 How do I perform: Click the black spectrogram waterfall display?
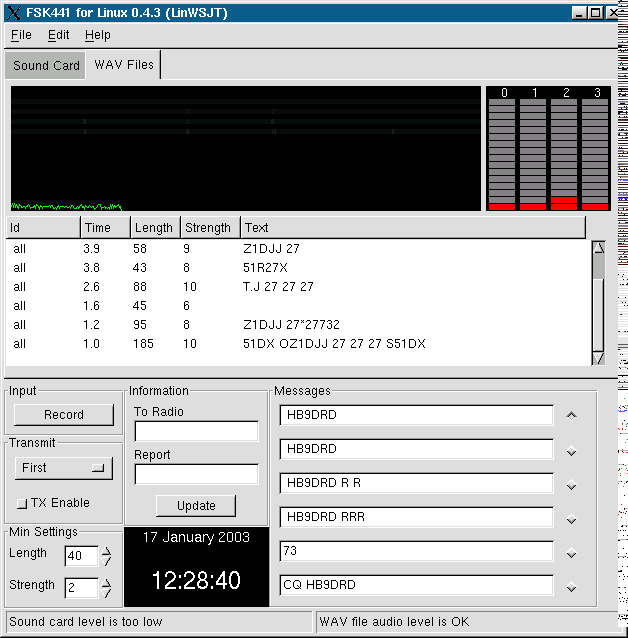tap(246, 149)
